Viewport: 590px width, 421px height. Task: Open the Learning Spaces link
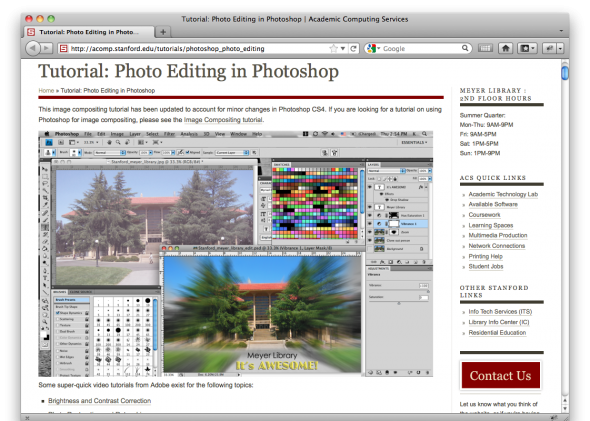click(491, 225)
